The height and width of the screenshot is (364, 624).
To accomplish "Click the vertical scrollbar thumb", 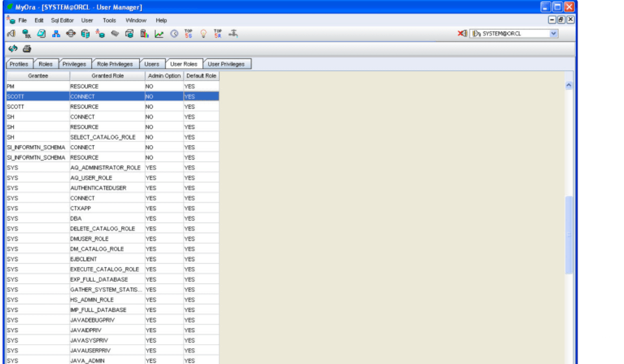I will point(569,234).
